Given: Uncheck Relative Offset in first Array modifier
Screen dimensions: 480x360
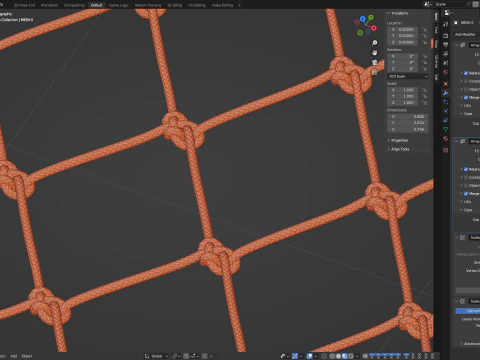Looking at the screenshot, I should click(x=466, y=73).
